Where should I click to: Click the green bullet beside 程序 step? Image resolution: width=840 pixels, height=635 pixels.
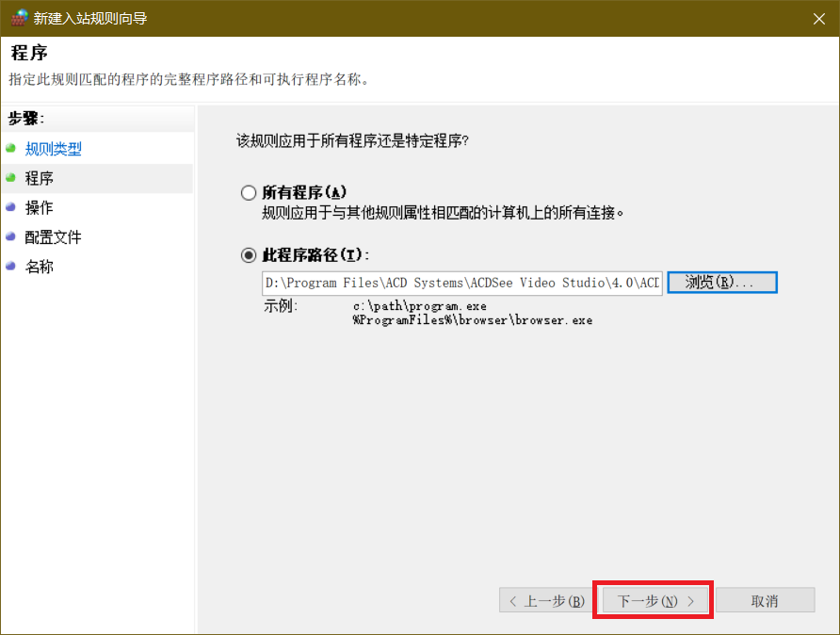coord(10,177)
